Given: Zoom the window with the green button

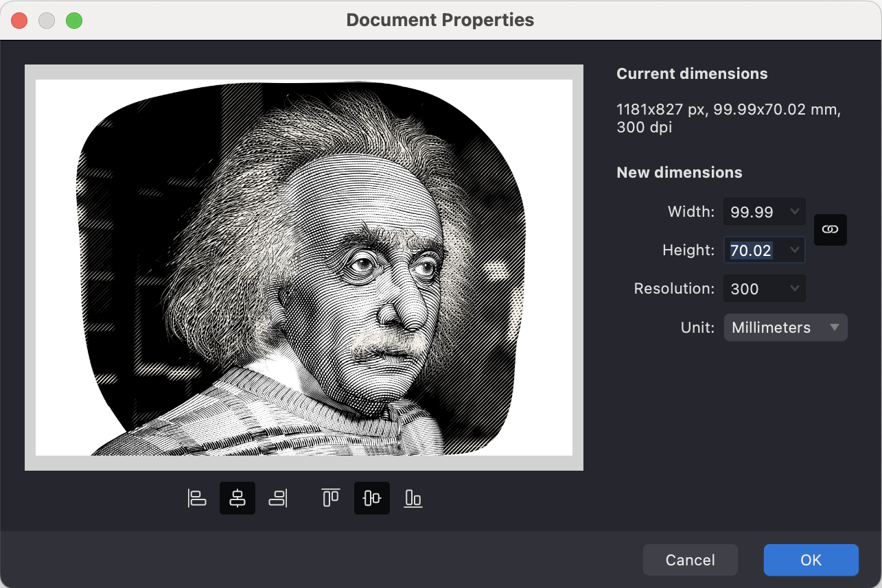Looking at the screenshot, I should (x=74, y=21).
